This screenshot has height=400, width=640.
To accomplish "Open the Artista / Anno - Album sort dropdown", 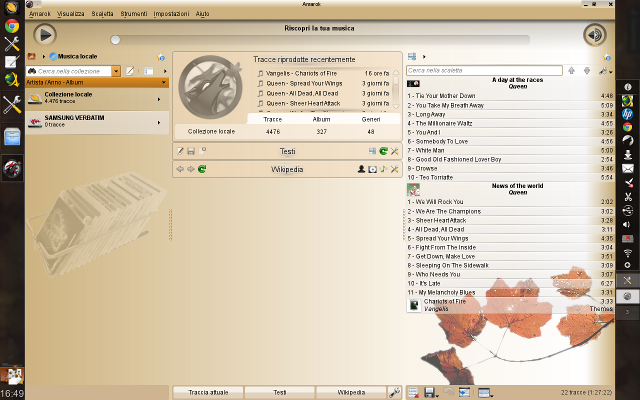I will pyautogui.click(x=97, y=82).
